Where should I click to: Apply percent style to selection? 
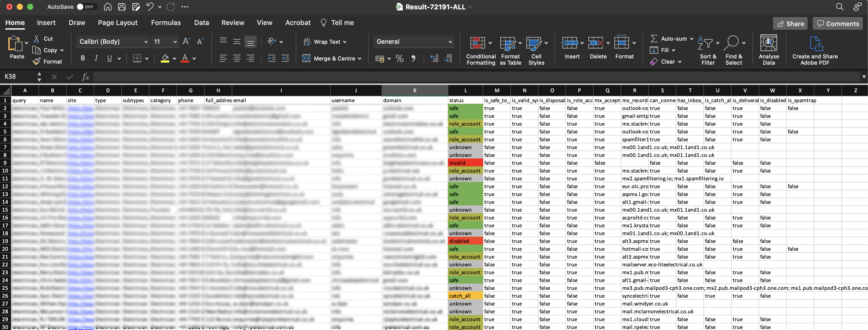click(400, 58)
